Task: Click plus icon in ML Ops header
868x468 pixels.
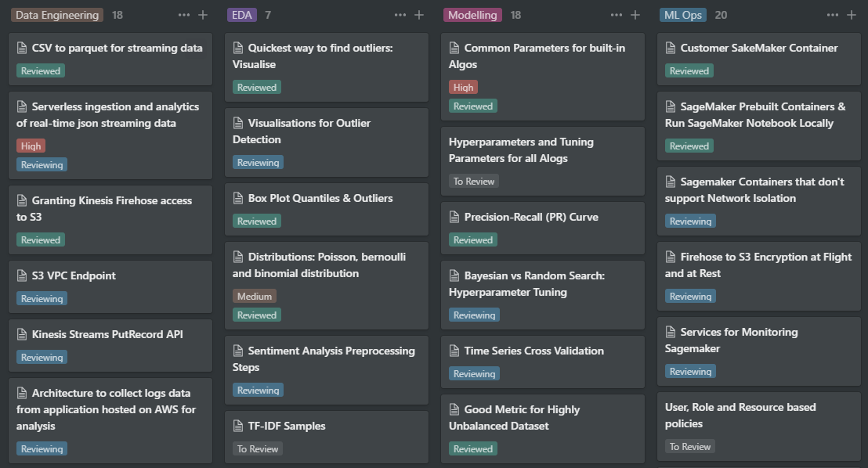Action: tap(852, 15)
